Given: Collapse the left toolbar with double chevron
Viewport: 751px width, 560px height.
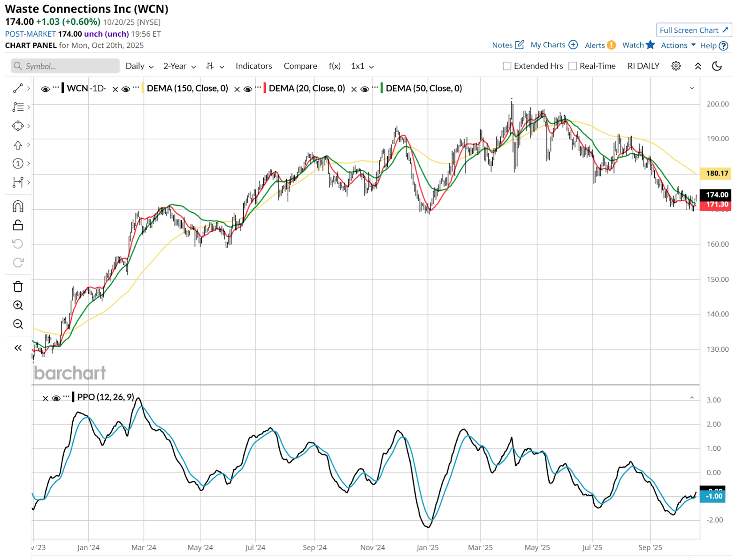Looking at the screenshot, I should [18, 348].
